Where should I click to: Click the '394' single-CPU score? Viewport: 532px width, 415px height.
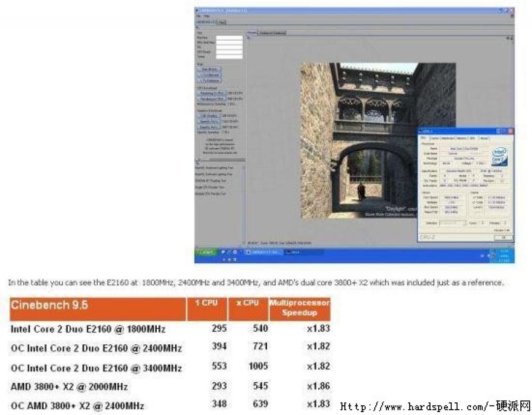pos(219,346)
